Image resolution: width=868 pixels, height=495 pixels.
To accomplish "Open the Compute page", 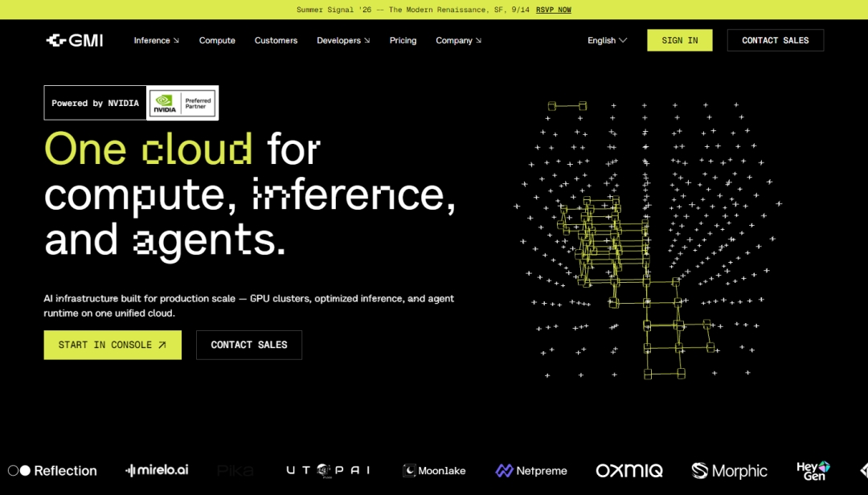I will (217, 40).
